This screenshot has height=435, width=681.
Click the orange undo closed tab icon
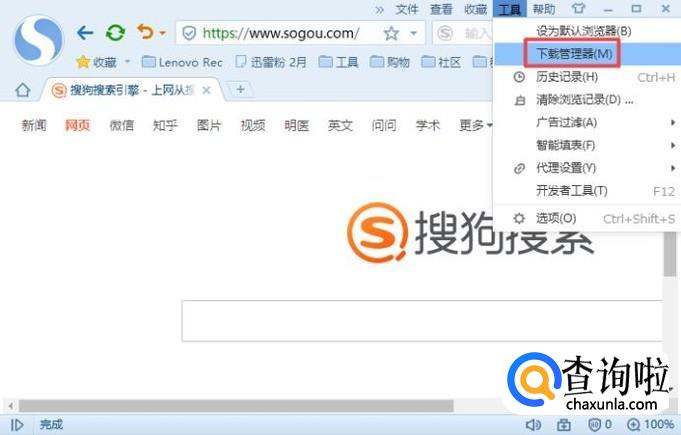(145, 32)
